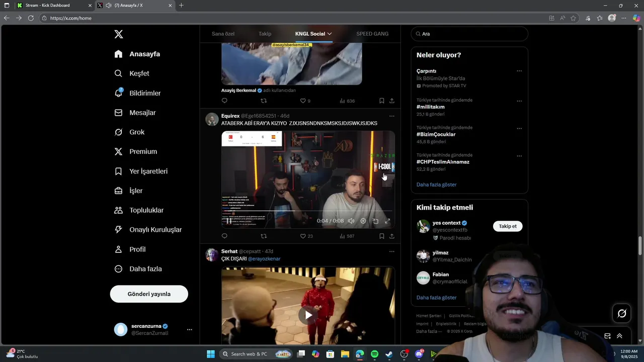Open #CHPTeslimAlınamaz trend options menu

click(519, 156)
